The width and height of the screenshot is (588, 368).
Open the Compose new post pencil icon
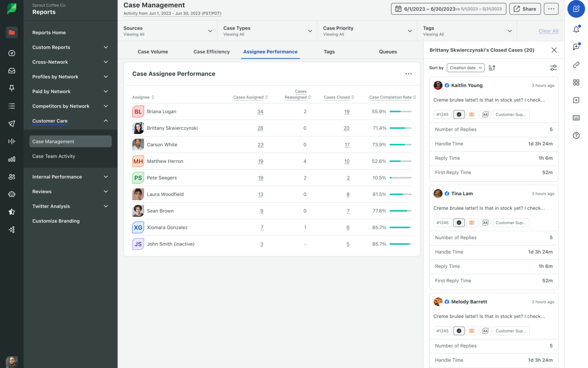[576, 9]
